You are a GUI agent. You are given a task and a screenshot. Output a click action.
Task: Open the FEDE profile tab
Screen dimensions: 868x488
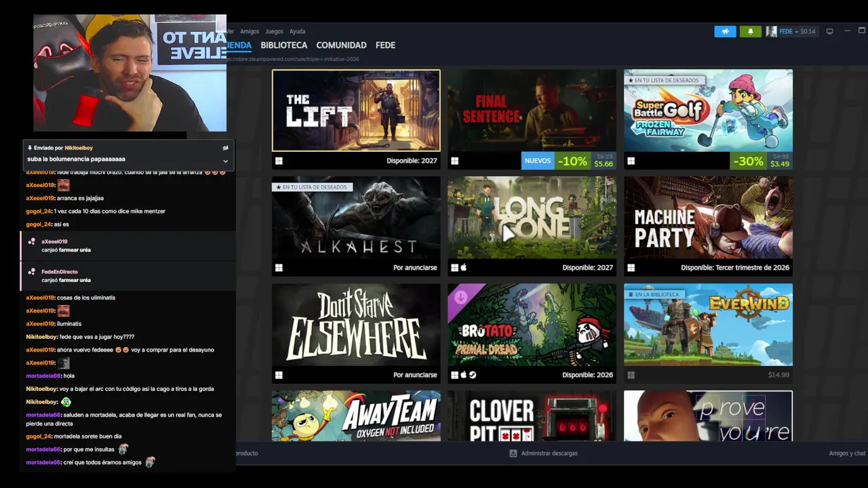[x=385, y=45]
